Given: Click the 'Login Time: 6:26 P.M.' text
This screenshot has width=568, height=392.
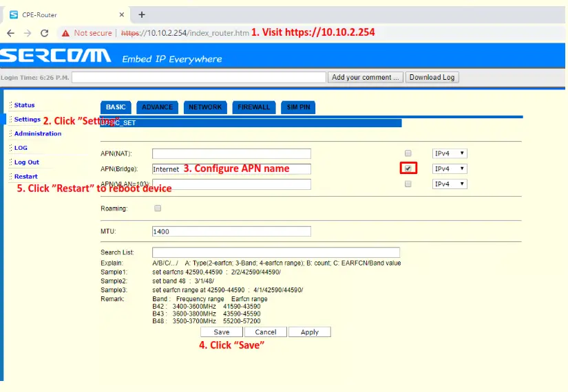Looking at the screenshot, I should [x=35, y=78].
